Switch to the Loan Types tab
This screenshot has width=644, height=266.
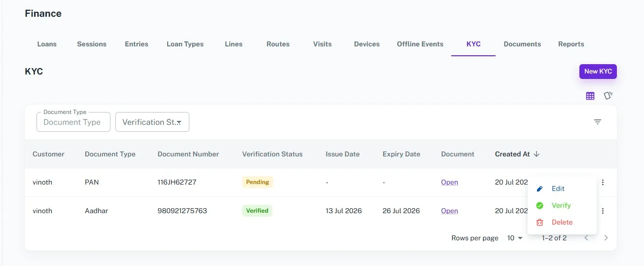(185, 44)
